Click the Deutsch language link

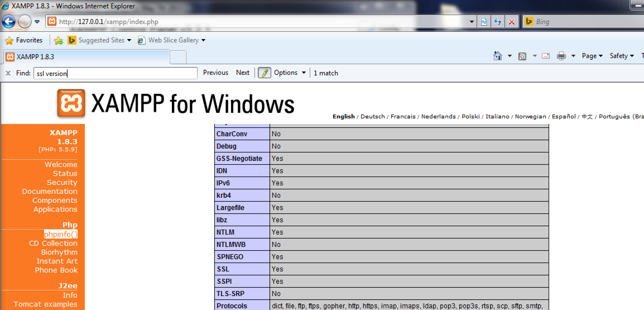pos(373,116)
